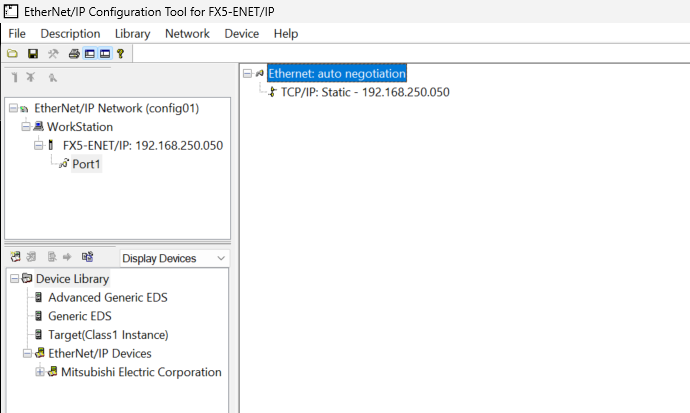This screenshot has height=413, width=690.
Task: Collapse the Device Library tree node
Action: pos(13,279)
